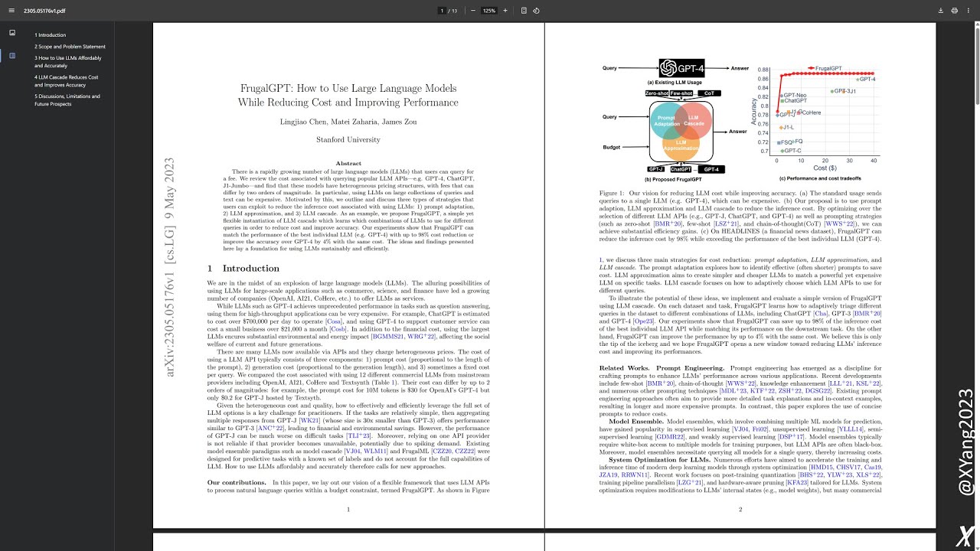Click the FrugalGPT paper title
This screenshot has width=980, height=551.
[x=348, y=96]
